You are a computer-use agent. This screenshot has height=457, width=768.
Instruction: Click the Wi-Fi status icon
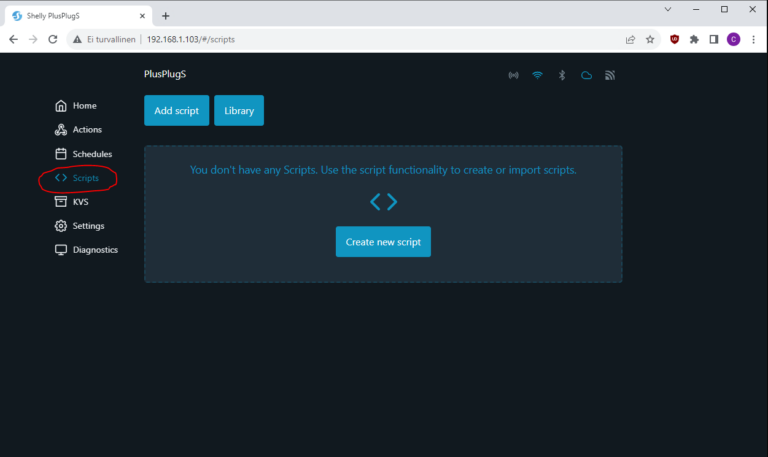pyautogui.click(x=537, y=75)
